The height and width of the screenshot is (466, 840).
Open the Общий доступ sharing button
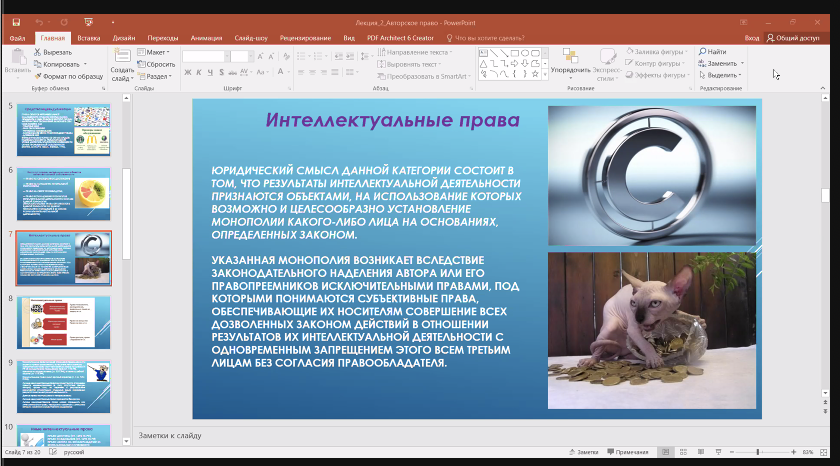[793, 38]
